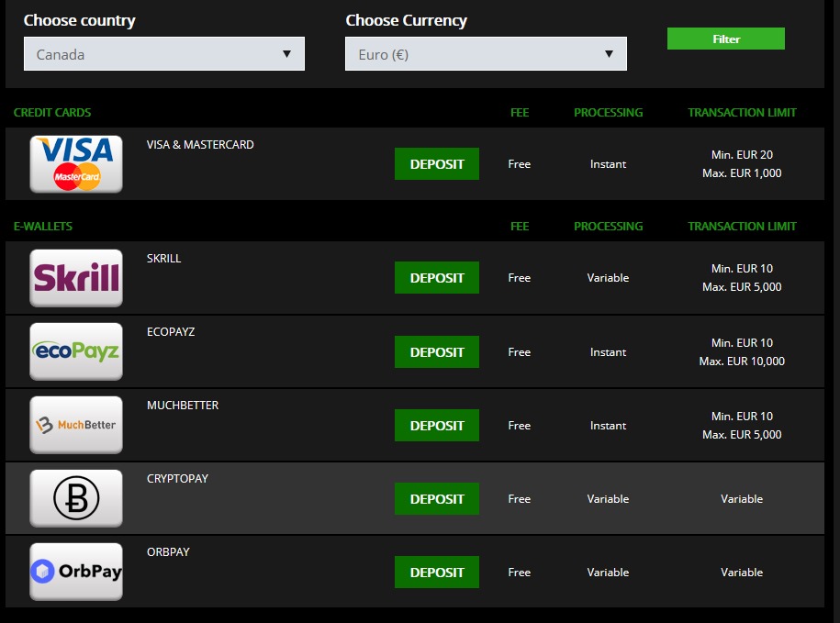
Task: Click the Choose country label
Action: [x=79, y=20]
